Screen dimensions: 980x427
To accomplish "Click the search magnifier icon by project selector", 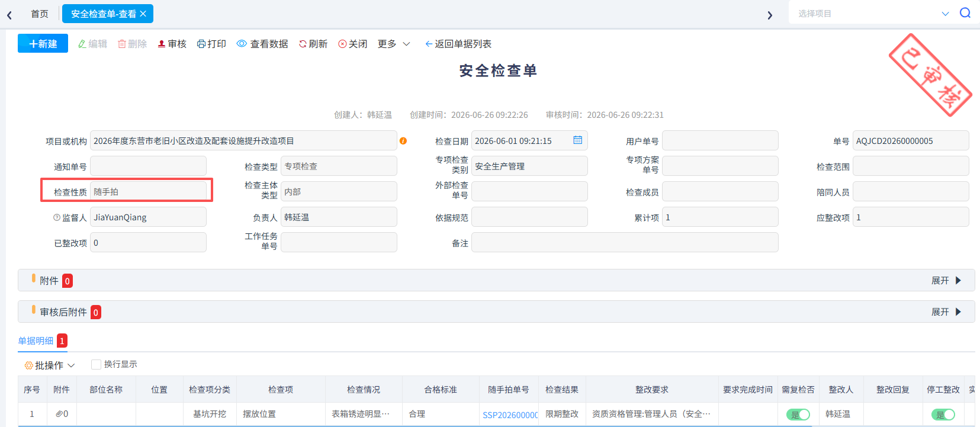I will tap(965, 13).
